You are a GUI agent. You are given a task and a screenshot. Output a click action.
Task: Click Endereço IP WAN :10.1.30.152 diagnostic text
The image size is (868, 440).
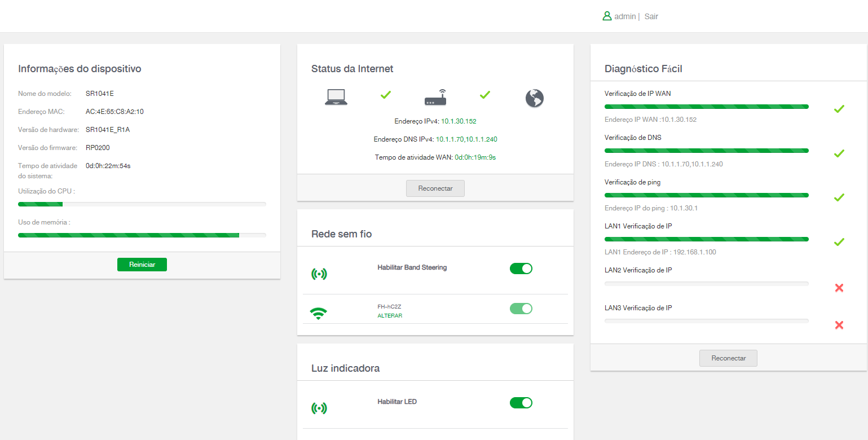click(x=650, y=120)
